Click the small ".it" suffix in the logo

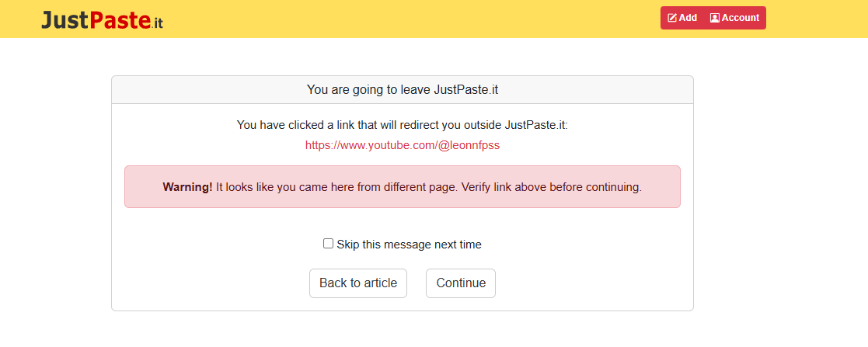[x=157, y=23]
